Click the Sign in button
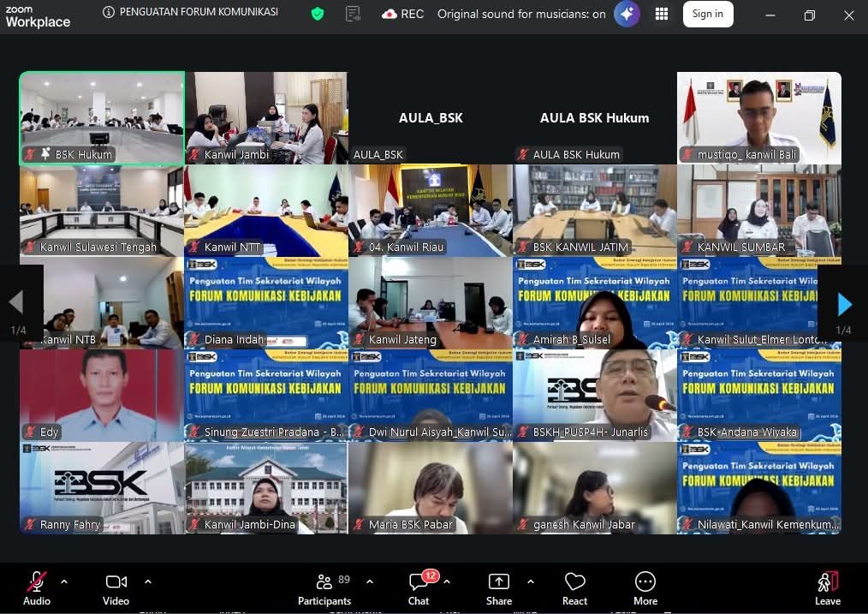This screenshot has width=868, height=614. [708, 14]
